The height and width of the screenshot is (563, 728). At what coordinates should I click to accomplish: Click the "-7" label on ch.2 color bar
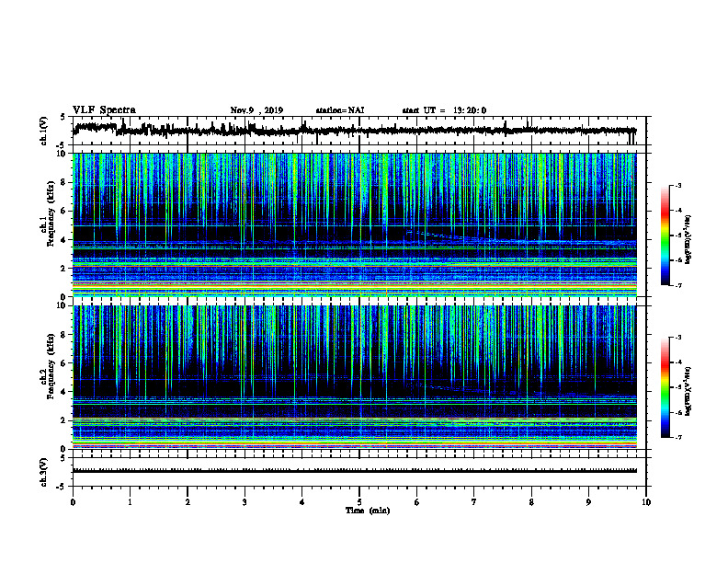pyautogui.click(x=677, y=438)
